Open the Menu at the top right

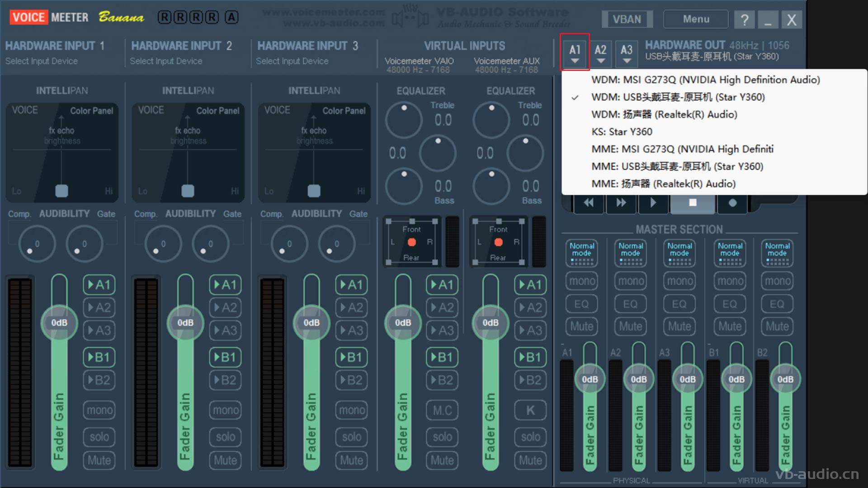point(695,19)
